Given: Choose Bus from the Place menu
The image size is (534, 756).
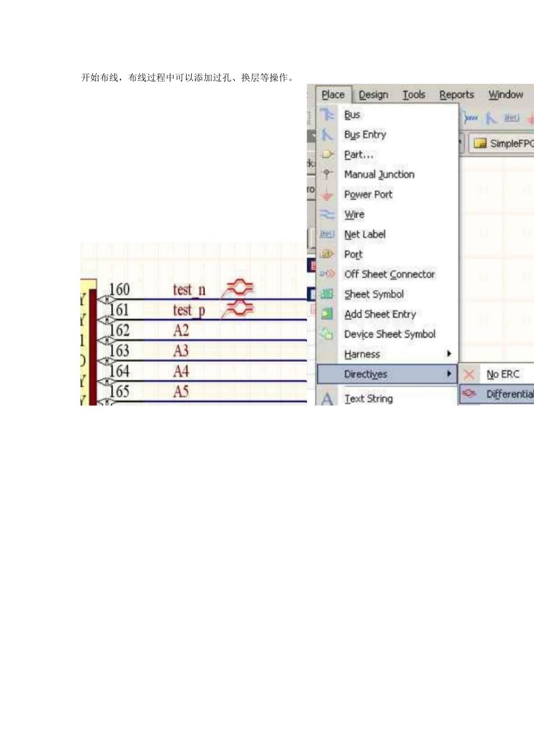Looking at the screenshot, I should pos(388,115).
